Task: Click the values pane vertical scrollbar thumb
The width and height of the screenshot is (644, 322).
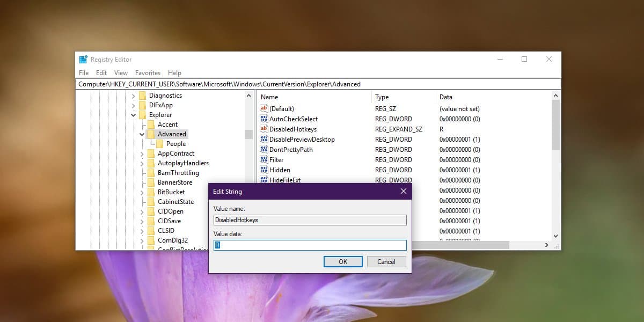Action: coord(555,125)
